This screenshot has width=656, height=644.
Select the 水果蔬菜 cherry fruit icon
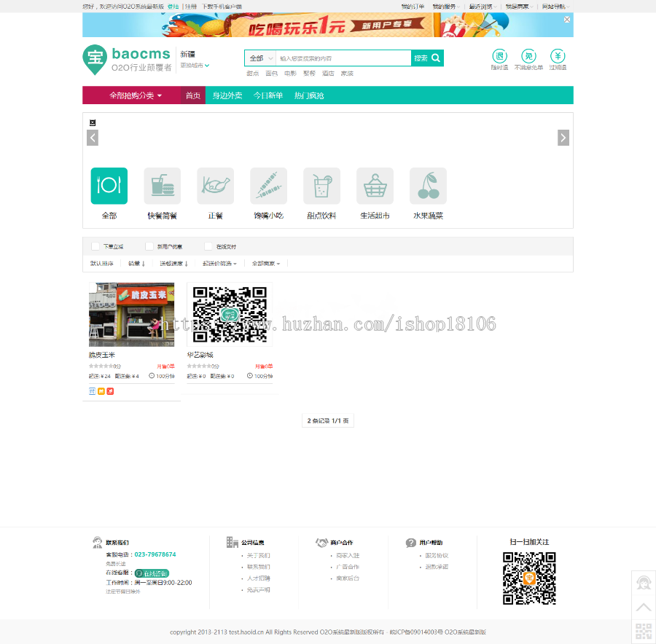click(x=428, y=186)
